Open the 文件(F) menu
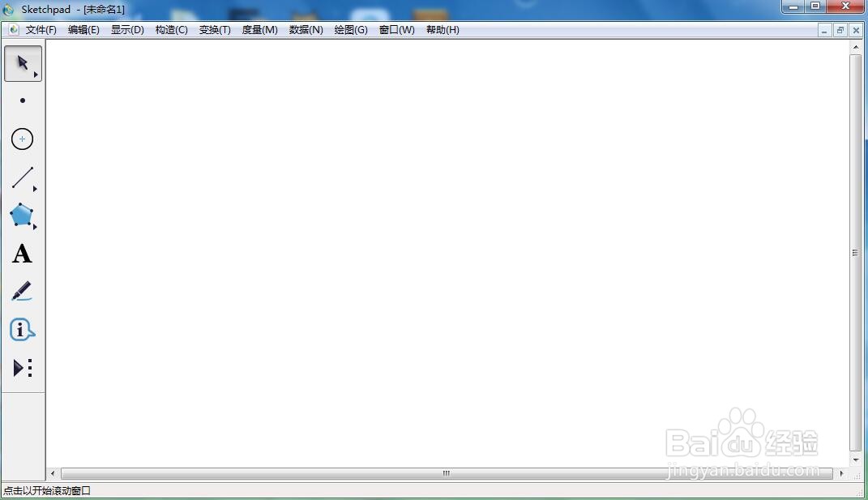 click(41, 30)
